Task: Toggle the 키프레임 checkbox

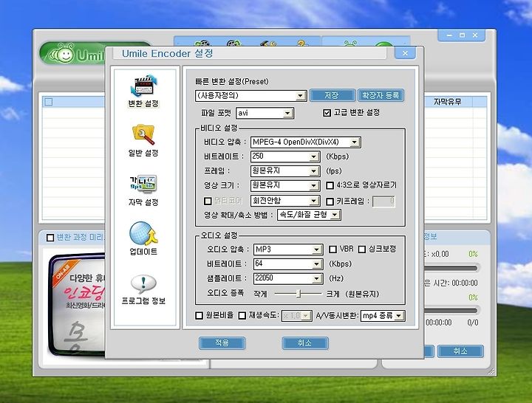Action: click(x=330, y=201)
